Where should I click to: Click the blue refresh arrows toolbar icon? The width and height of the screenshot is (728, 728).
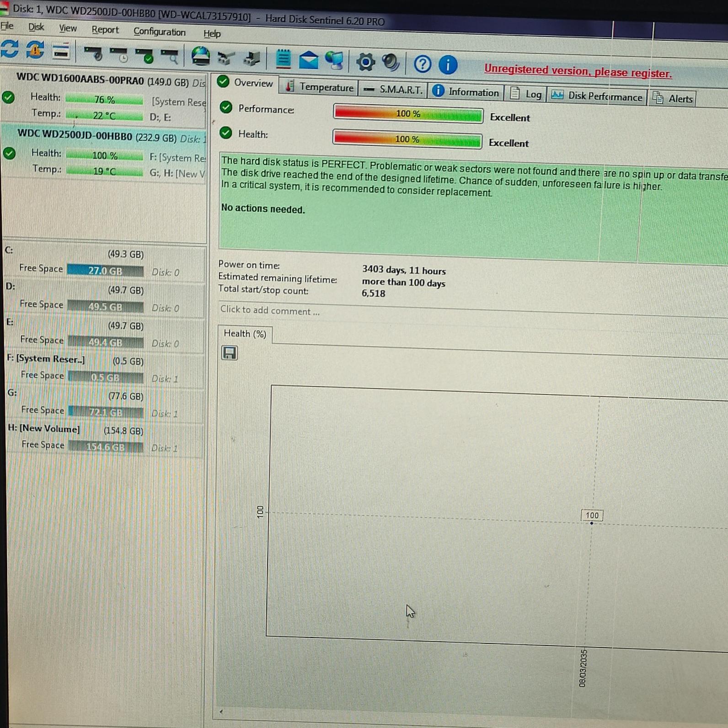point(10,49)
